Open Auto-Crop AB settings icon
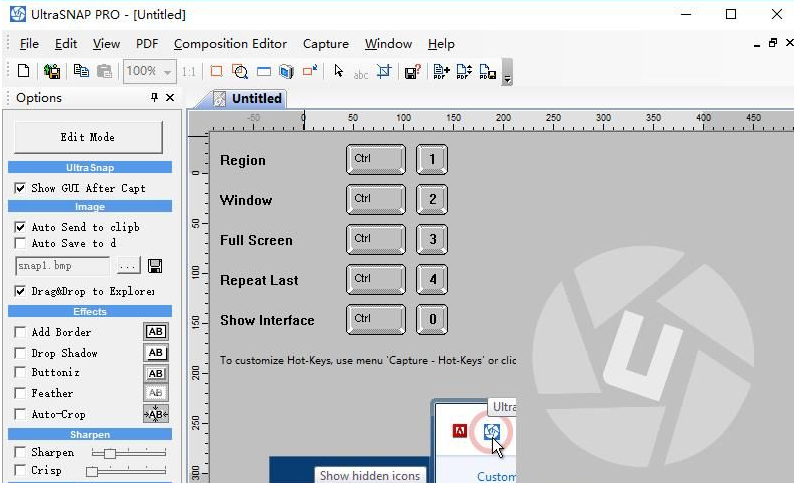 [x=156, y=414]
